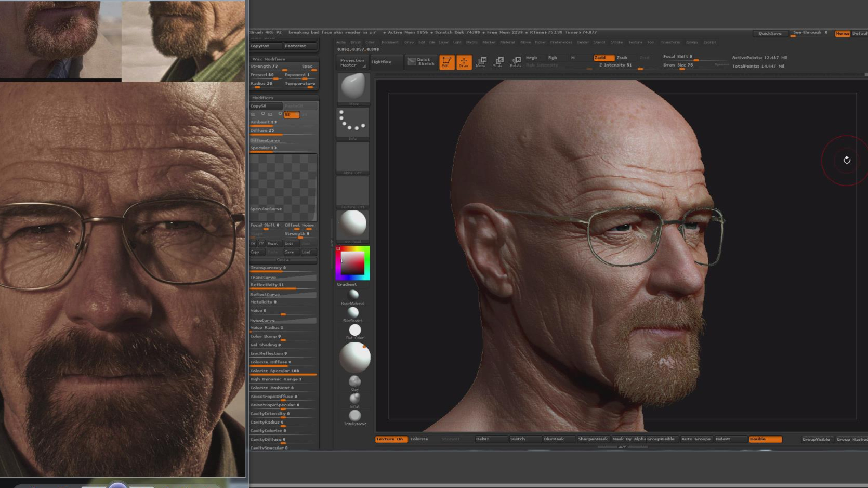Click the Save curve button
The width and height of the screenshot is (868, 488).
[291, 252]
